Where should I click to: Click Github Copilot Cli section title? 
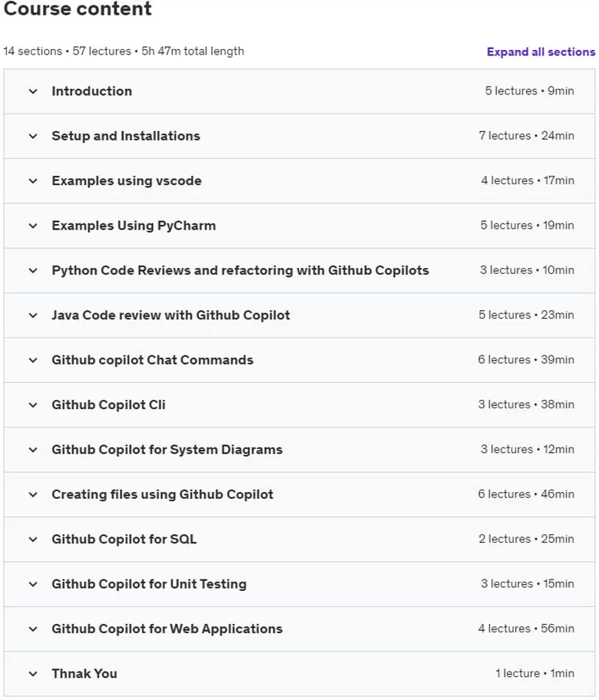coord(108,405)
